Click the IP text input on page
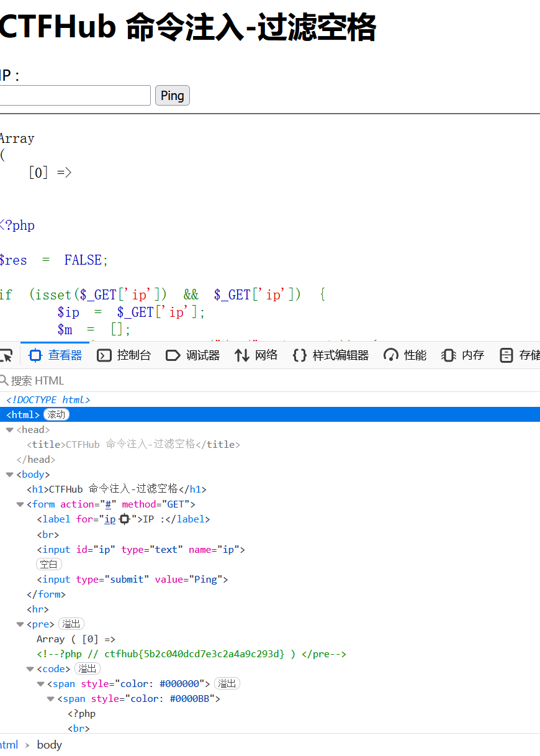The width and height of the screenshot is (540, 756). [x=74, y=96]
